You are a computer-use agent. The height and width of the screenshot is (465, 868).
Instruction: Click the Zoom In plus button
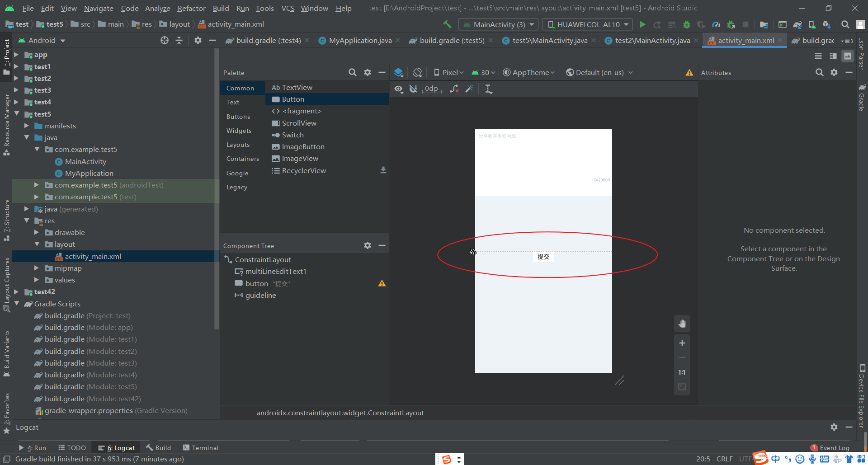click(x=682, y=343)
